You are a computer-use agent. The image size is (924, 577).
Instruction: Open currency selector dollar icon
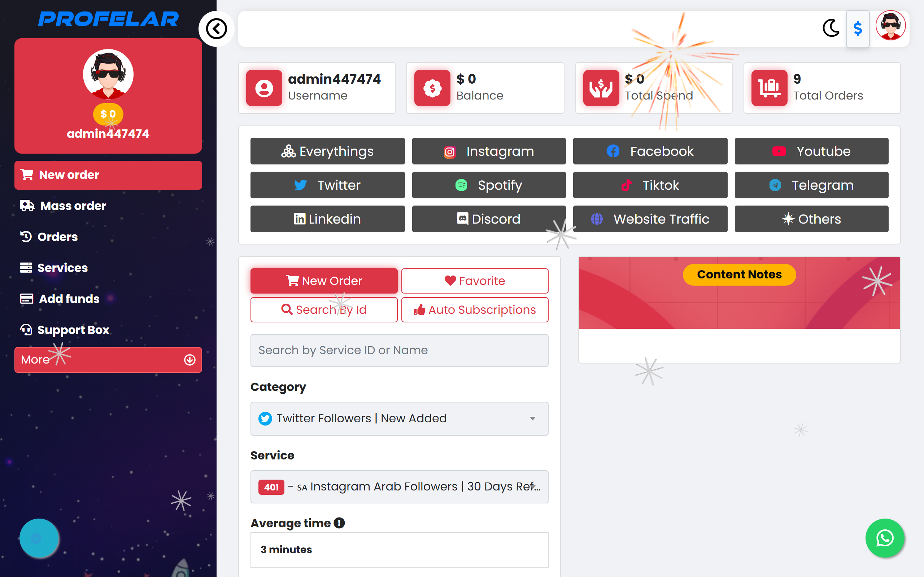(x=858, y=28)
